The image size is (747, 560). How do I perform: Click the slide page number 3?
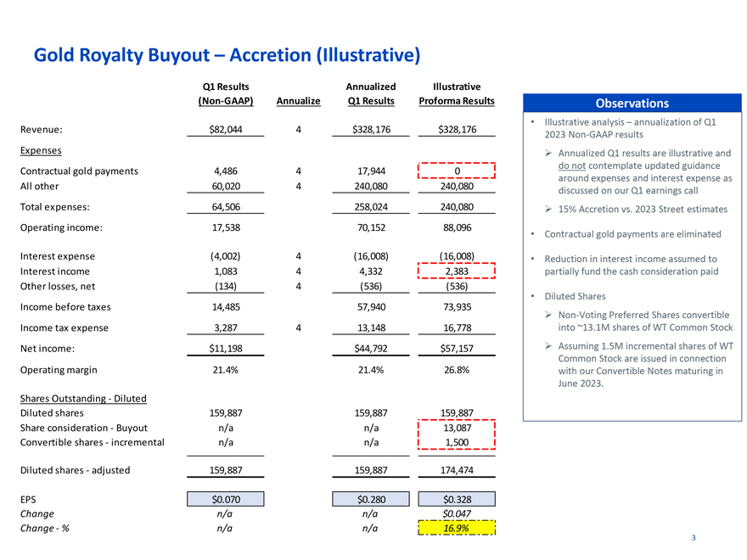pos(694,538)
